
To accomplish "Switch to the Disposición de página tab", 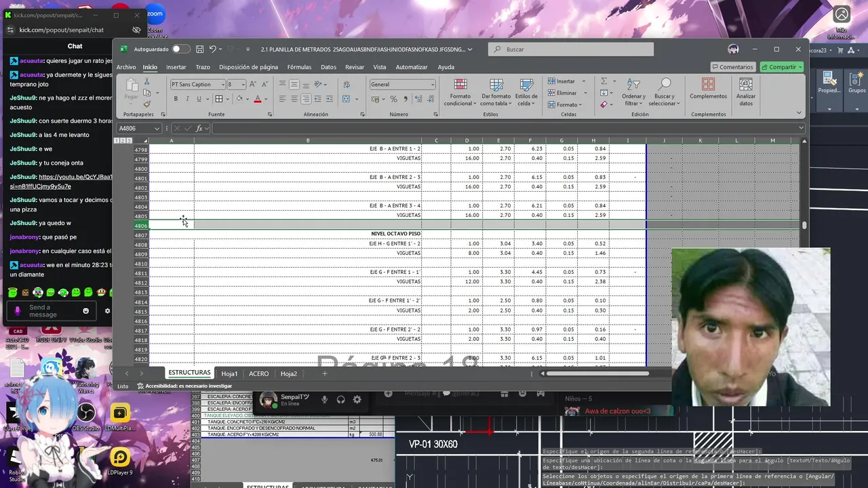I will (x=248, y=67).
